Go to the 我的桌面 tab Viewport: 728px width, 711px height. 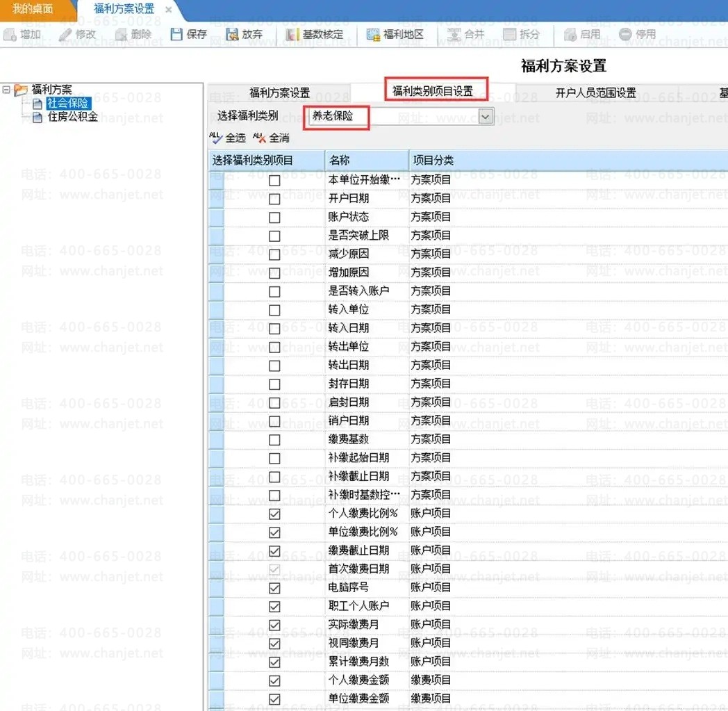33,10
